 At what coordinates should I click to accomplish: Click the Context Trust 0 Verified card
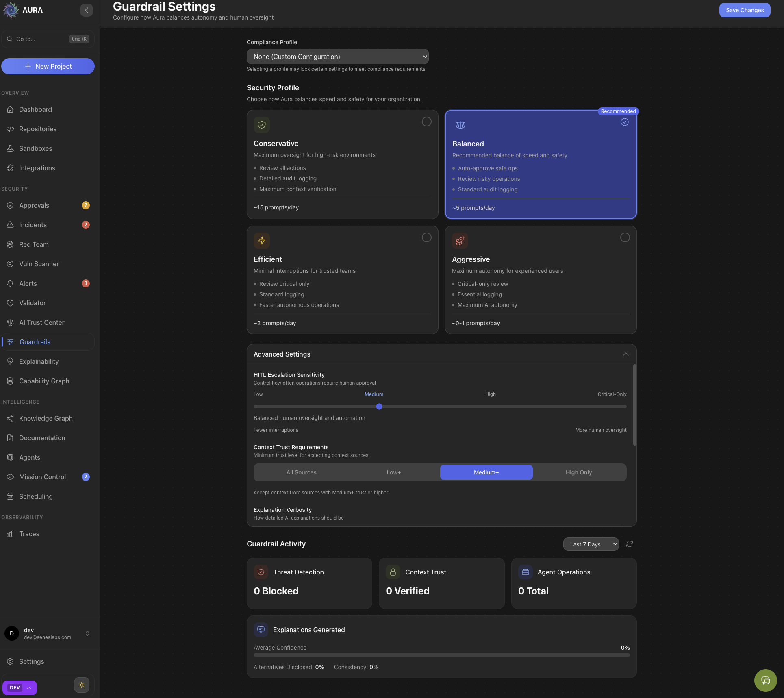tap(441, 583)
